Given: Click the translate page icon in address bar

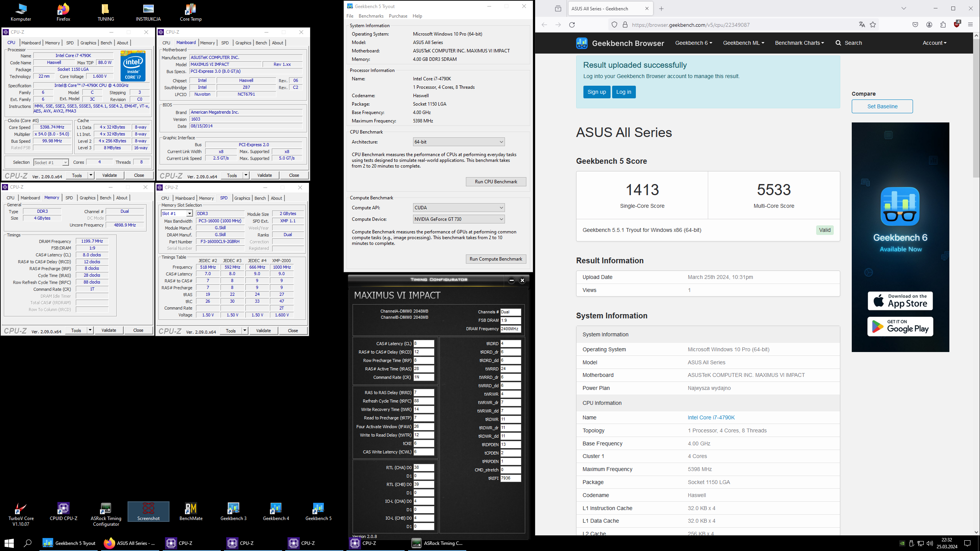Looking at the screenshot, I should (862, 25).
